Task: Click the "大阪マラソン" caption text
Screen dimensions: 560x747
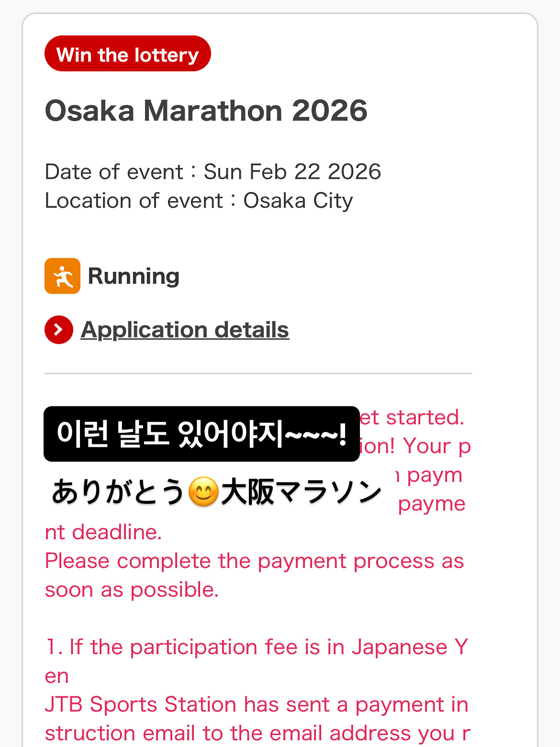Action: coord(301,492)
